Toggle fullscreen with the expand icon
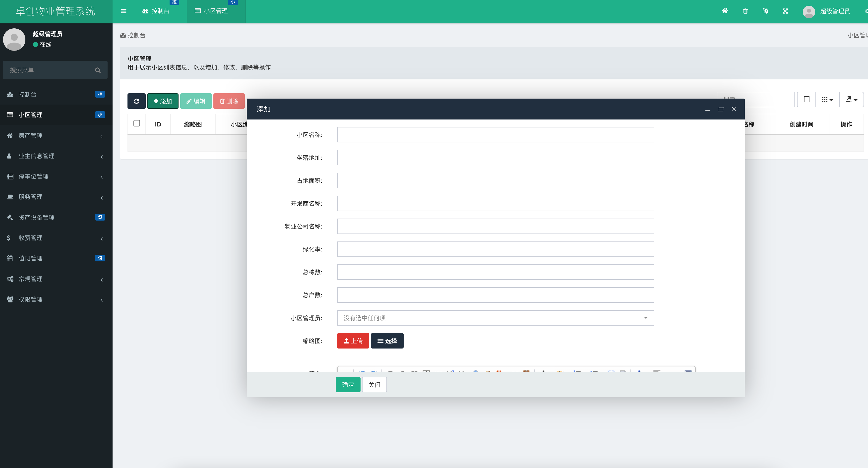Image resolution: width=868 pixels, height=468 pixels. tap(785, 11)
